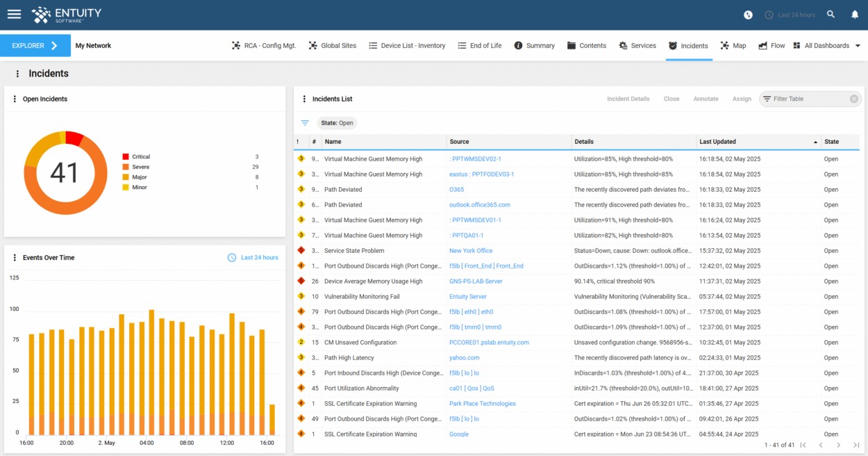The width and height of the screenshot is (868, 456).
Task: Click the Major legend color swatch
Action: [x=126, y=177]
